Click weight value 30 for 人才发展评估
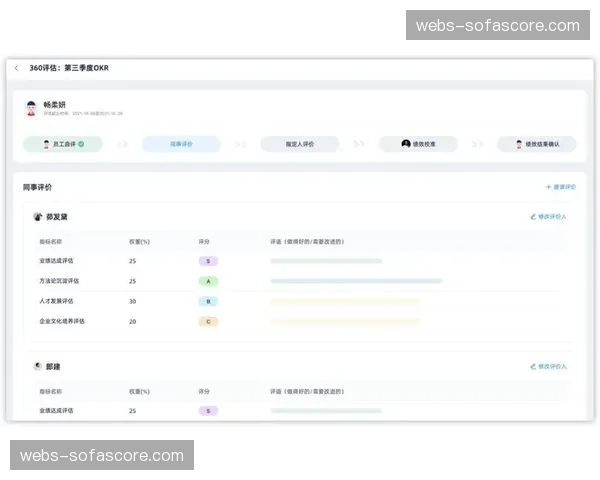The height and width of the screenshot is (480, 600). (x=132, y=302)
